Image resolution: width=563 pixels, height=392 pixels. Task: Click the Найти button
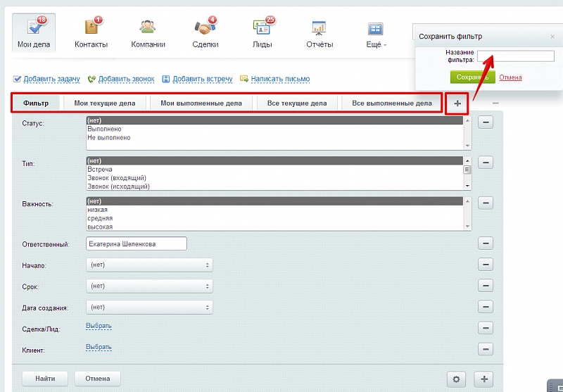44,379
